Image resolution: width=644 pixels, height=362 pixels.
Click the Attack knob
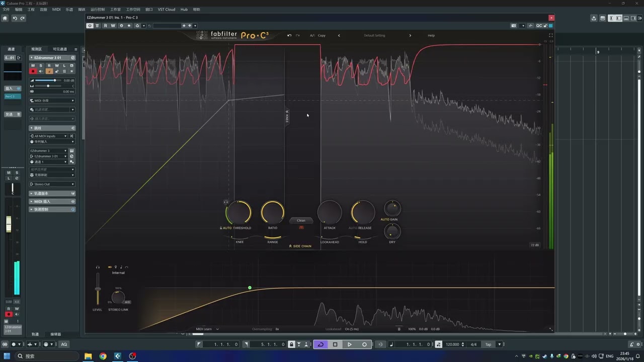pyautogui.click(x=330, y=212)
